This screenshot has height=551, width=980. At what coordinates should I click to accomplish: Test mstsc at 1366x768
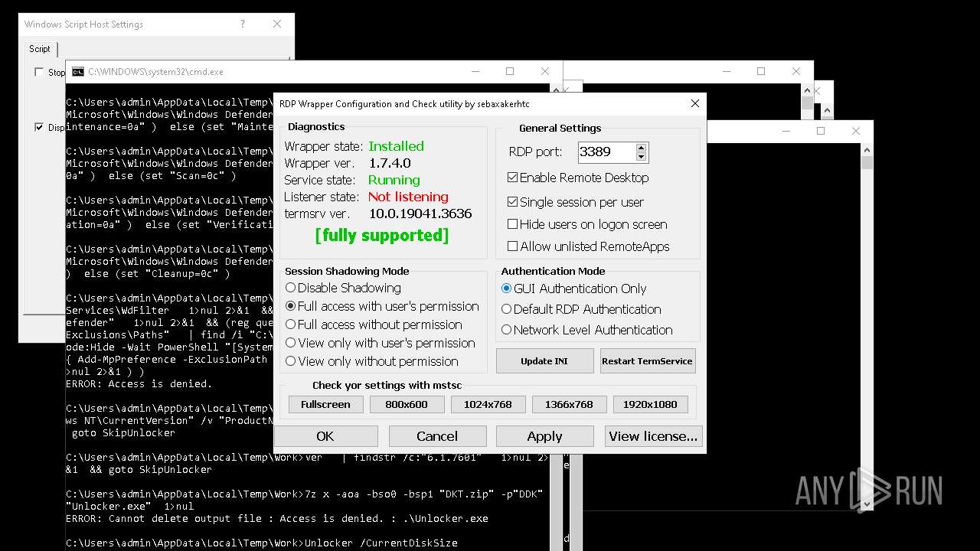[x=569, y=404]
